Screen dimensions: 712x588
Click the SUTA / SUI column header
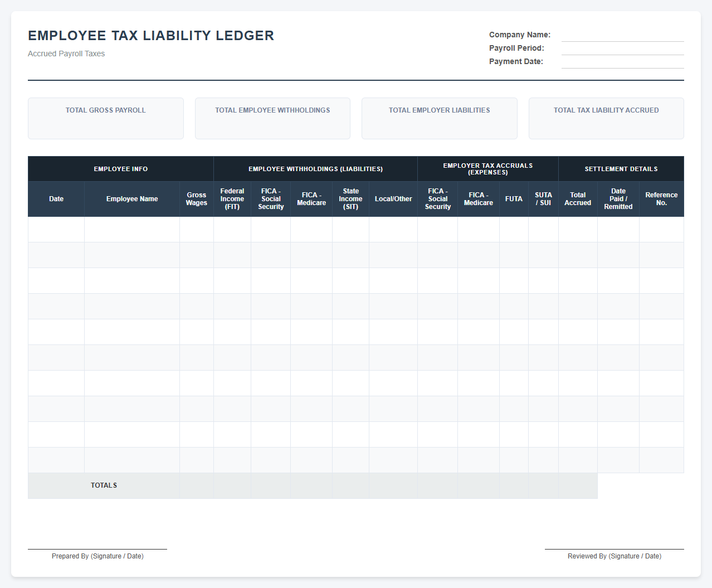[543, 199]
